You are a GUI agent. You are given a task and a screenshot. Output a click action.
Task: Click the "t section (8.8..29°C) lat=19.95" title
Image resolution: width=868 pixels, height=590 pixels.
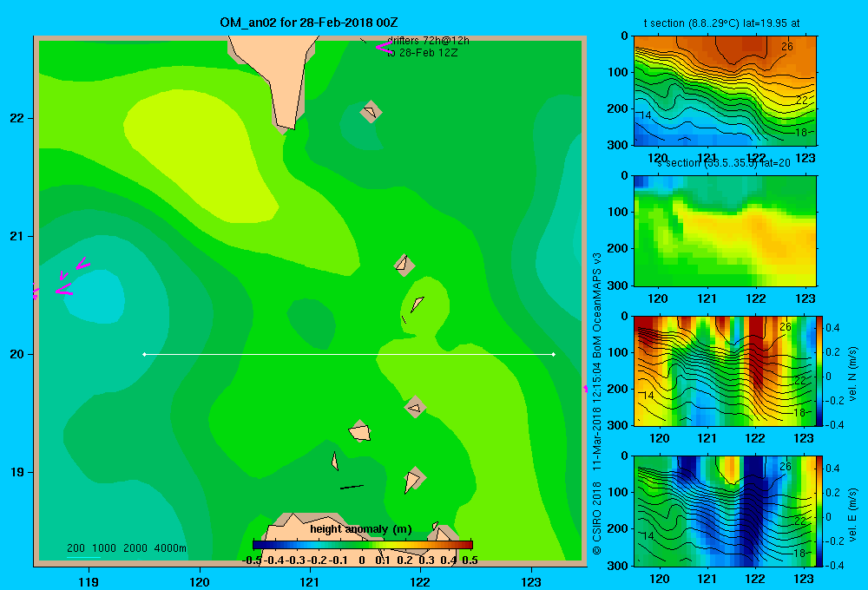point(720,23)
